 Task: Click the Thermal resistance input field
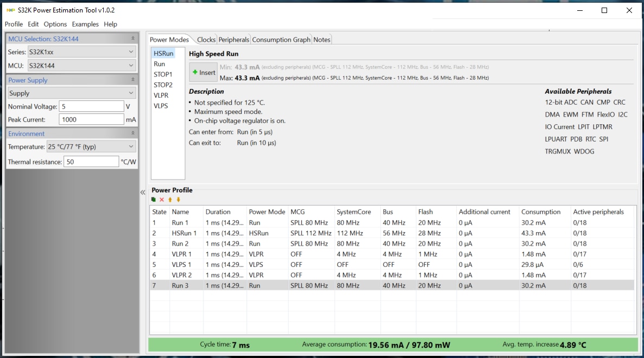(x=91, y=162)
